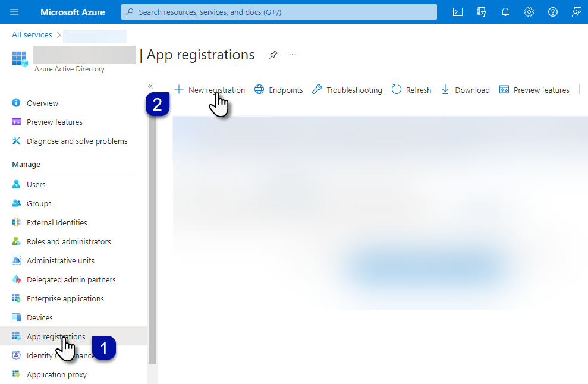
Task: Open Directories and subscriptions filter icon
Action: 482,12
